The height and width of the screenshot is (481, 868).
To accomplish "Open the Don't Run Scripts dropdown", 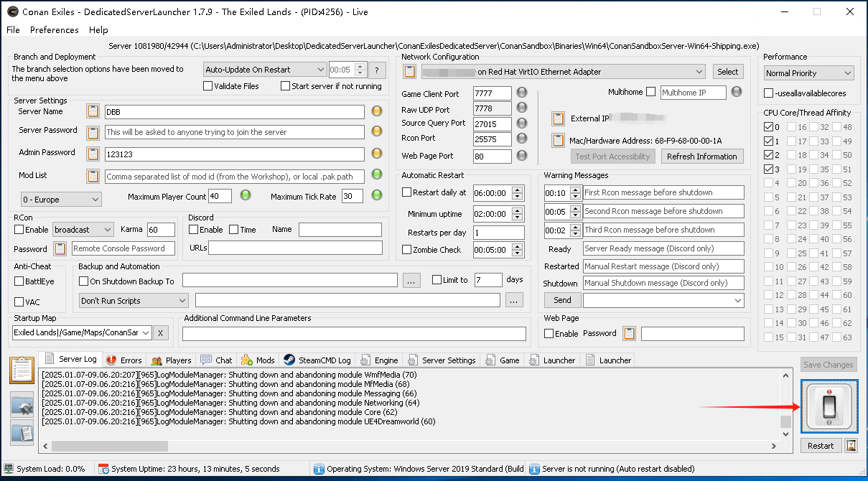I will (134, 301).
